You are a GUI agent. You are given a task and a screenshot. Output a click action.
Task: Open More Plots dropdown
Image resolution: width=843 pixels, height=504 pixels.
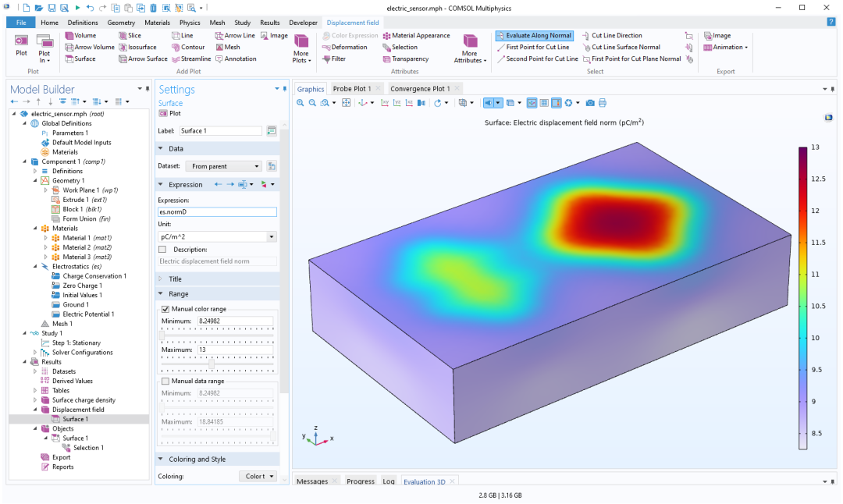(x=301, y=49)
